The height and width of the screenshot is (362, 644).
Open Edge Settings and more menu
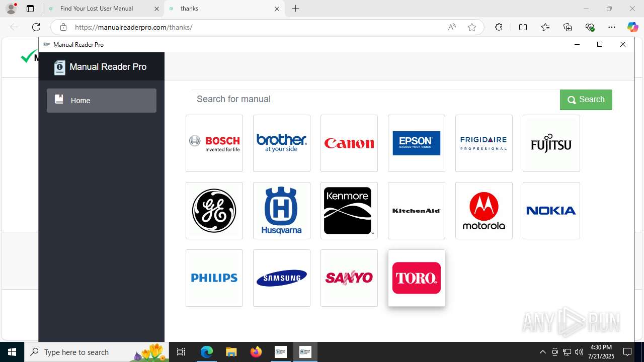click(612, 27)
